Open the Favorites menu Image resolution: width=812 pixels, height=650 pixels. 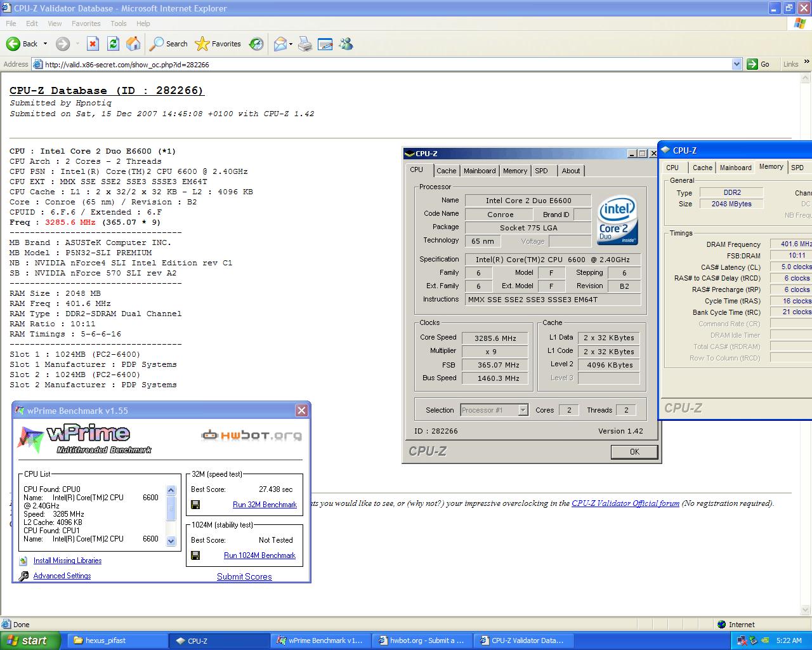86,23
